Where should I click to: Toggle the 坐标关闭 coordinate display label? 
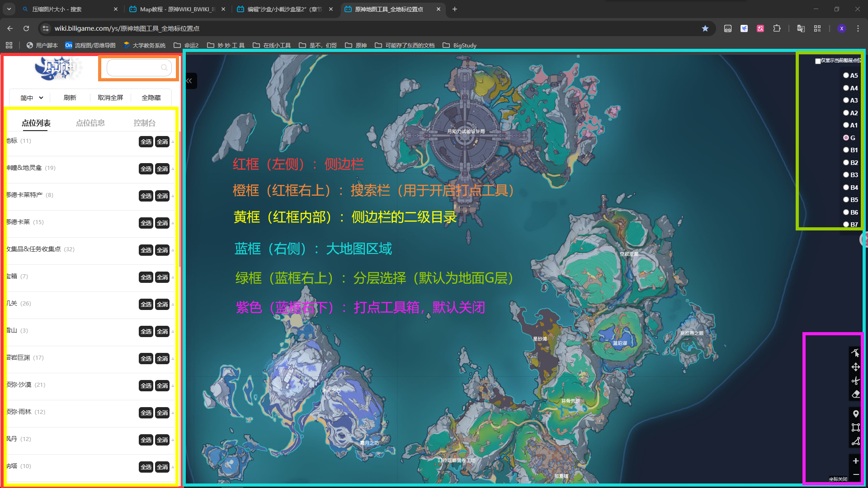click(838, 479)
